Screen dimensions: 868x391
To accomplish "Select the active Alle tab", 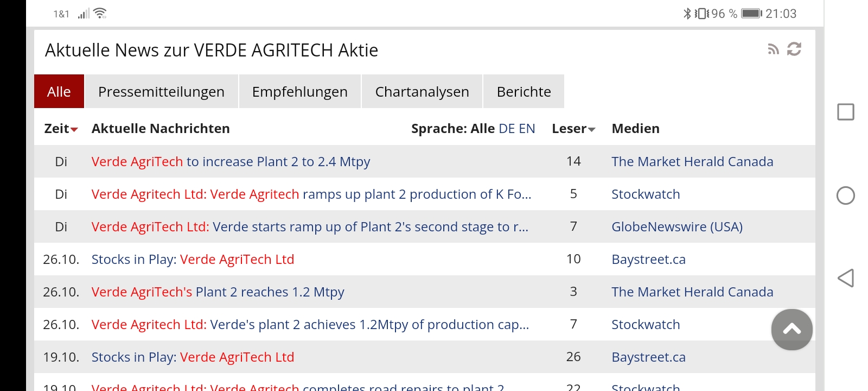I will (59, 92).
